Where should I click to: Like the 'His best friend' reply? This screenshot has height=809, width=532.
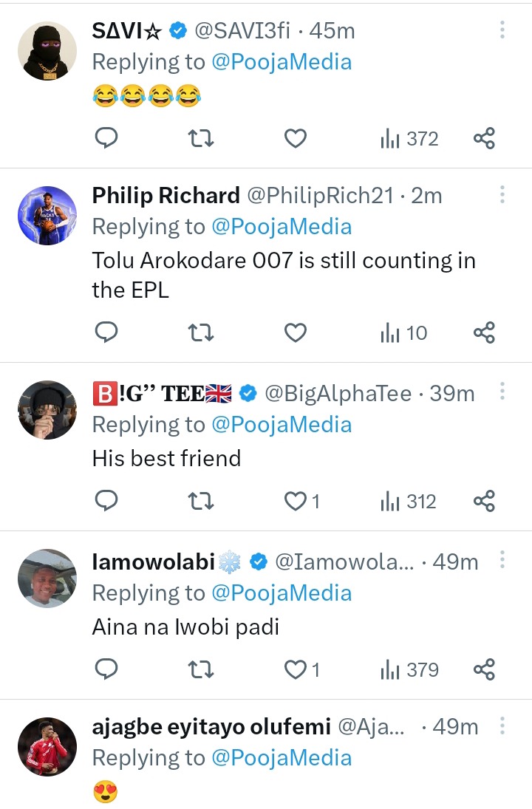tap(296, 502)
